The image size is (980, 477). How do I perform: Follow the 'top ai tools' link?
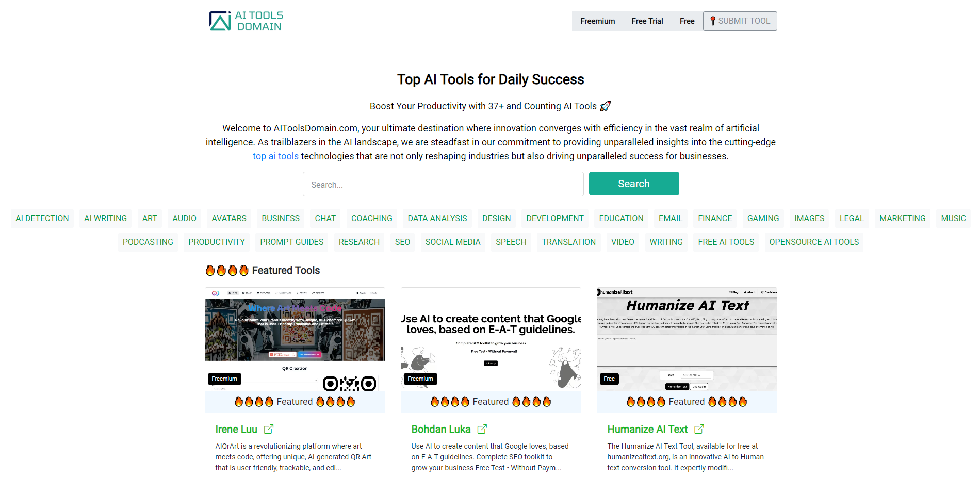(275, 156)
